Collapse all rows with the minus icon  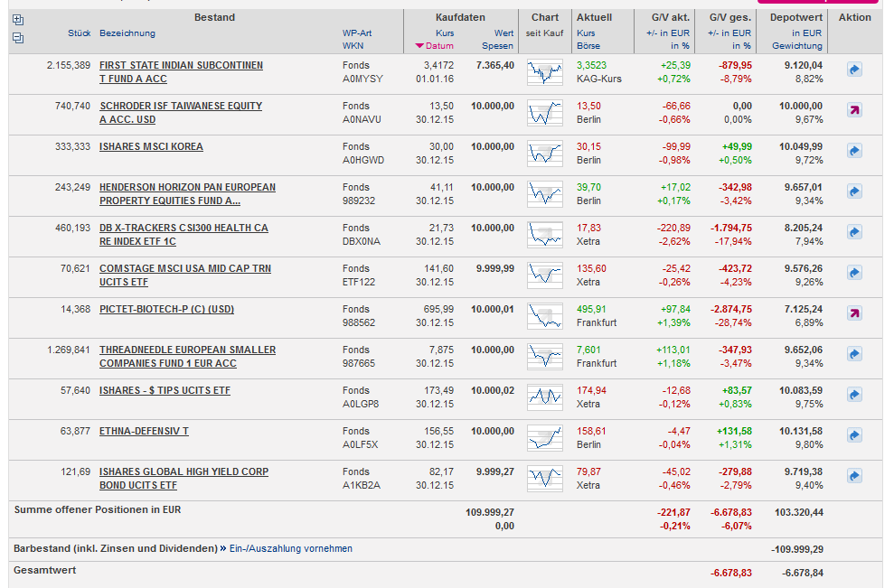click(18, 38)
